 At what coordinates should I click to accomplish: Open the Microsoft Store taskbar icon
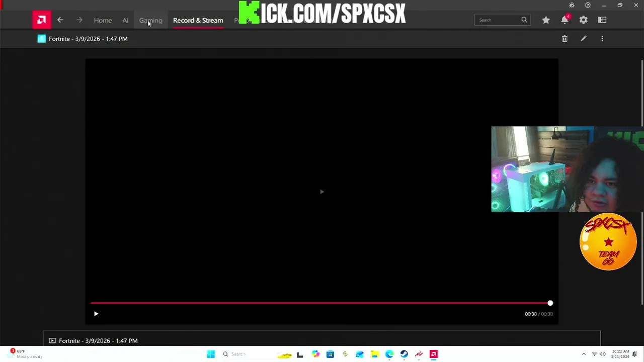click(x=330, y=354)
